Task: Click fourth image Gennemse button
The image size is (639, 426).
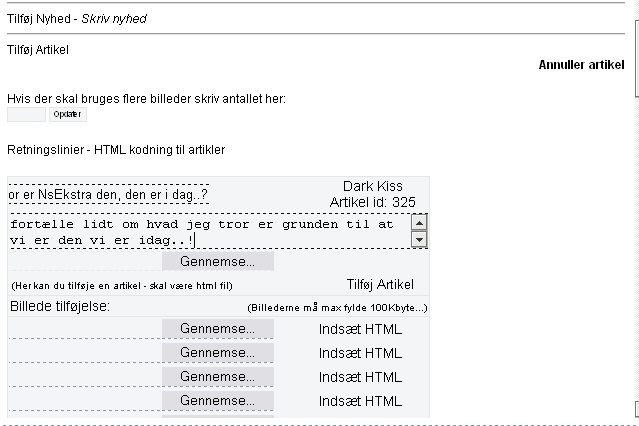Action: coord(218,401)
